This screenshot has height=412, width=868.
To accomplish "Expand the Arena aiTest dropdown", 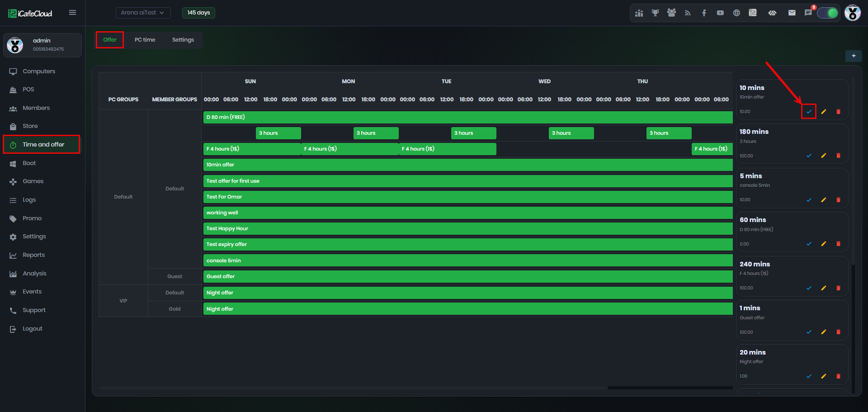I will point(143,13).
